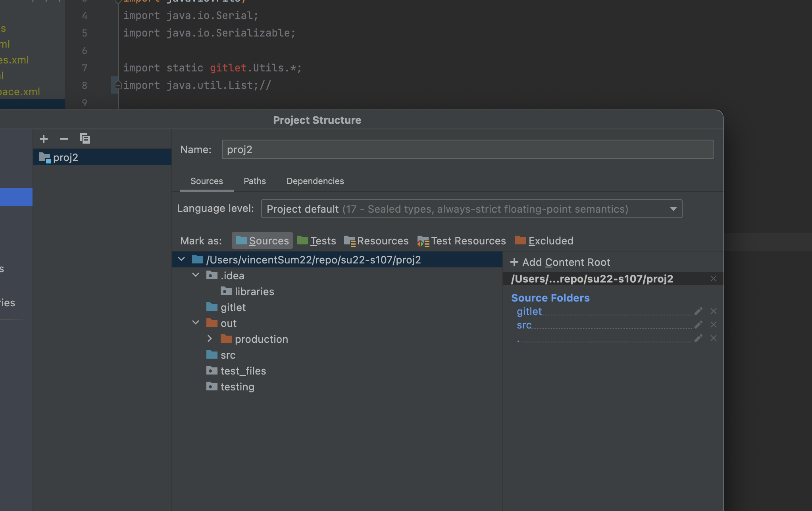Click the module Name input field
The width and height of the screenshot is (812, 511).
[468, 150]
